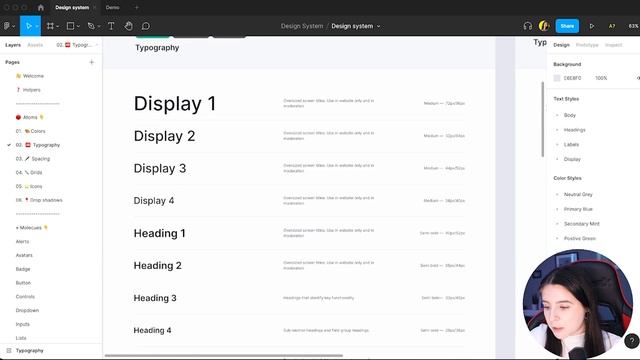Open the zoom level dropdown
Viewport: 640px width, 360px height.
[634, 26]
